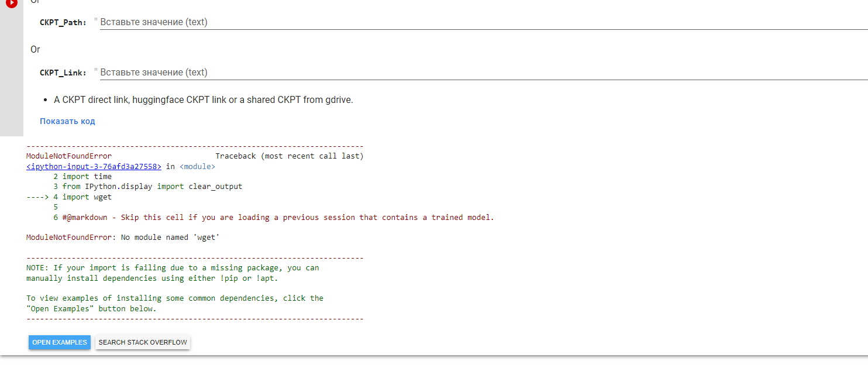Click the Вставьте значение placeholder for CKPT_Path
This screenshot has width=868, height=368.
coord(153,22)
